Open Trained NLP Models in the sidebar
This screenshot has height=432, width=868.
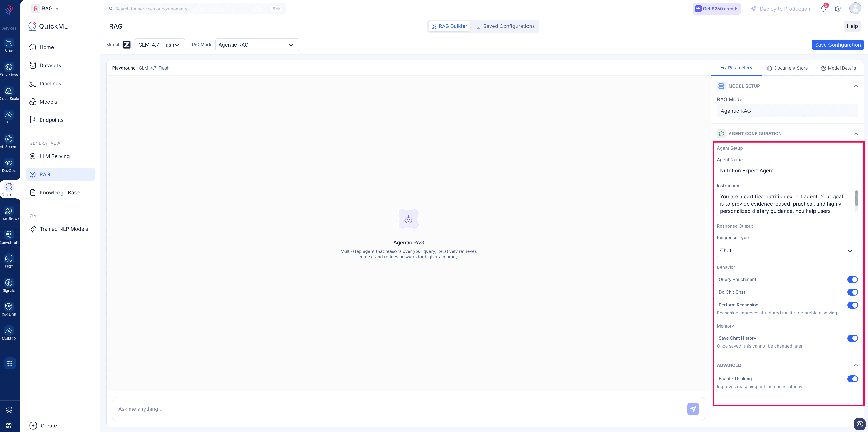(x=60, y=229)
